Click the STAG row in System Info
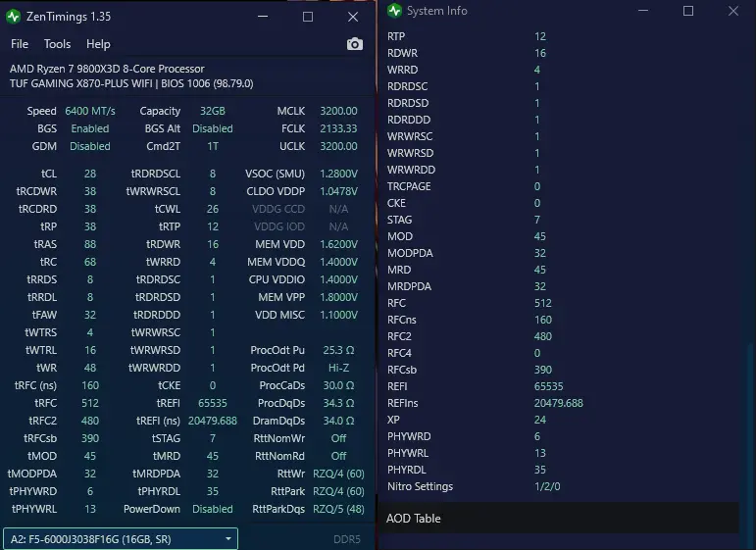 [x=559, y=220]
